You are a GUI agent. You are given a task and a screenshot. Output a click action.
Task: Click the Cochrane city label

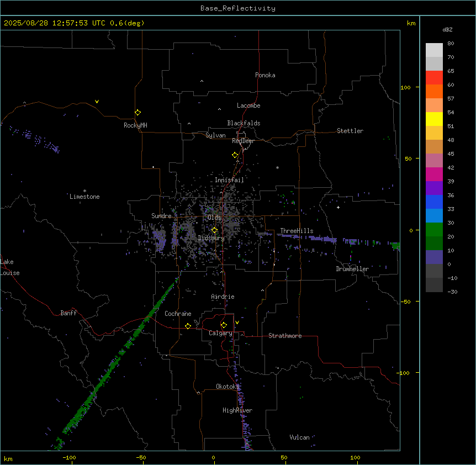(178, 314)
